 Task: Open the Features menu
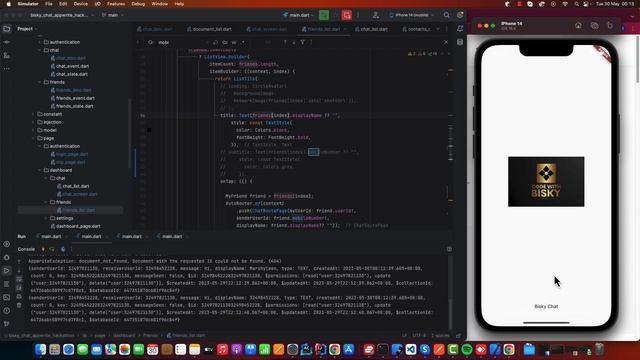click(x=116, y=4)
